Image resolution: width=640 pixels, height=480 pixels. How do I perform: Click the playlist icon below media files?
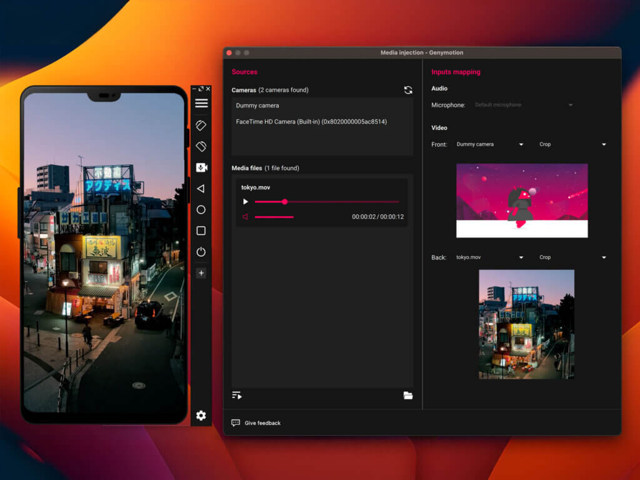(x=237, y=395)
